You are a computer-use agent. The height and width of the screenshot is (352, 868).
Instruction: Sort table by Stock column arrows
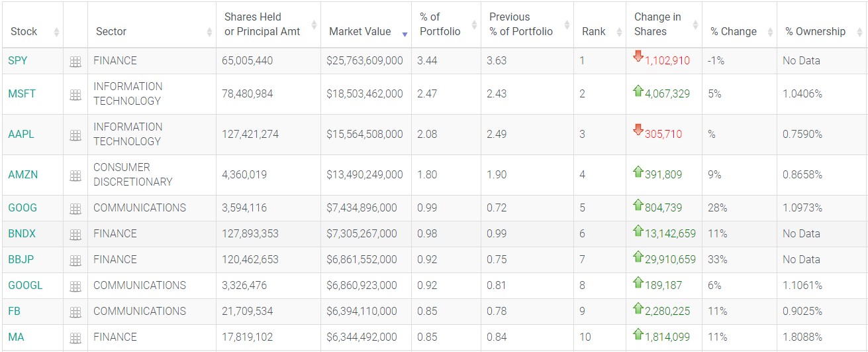pyautogui.click(x=56, y=32)
